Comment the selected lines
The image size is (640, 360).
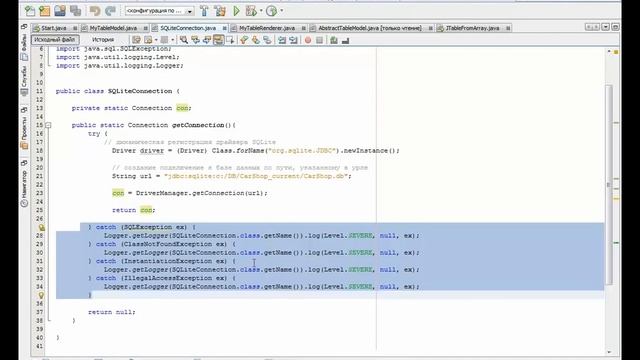click(x=334, y=40)
